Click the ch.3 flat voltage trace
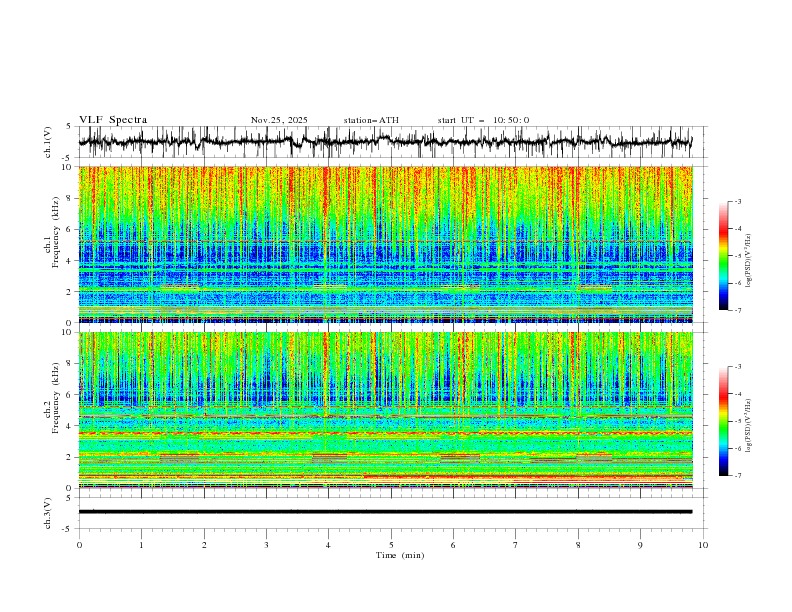Image resolution: width=792 pixels, height=612 pixels. (x=386, y=512)
